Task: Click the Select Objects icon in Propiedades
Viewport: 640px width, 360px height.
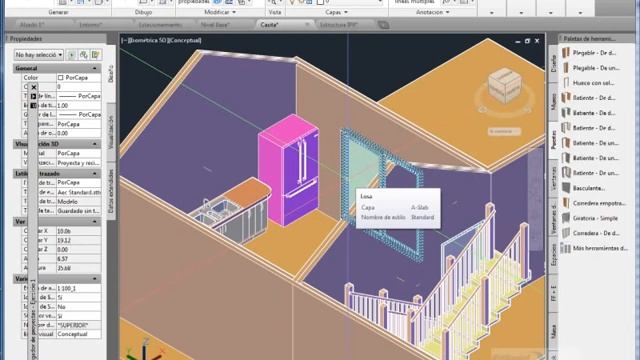Action: point(84,55)
